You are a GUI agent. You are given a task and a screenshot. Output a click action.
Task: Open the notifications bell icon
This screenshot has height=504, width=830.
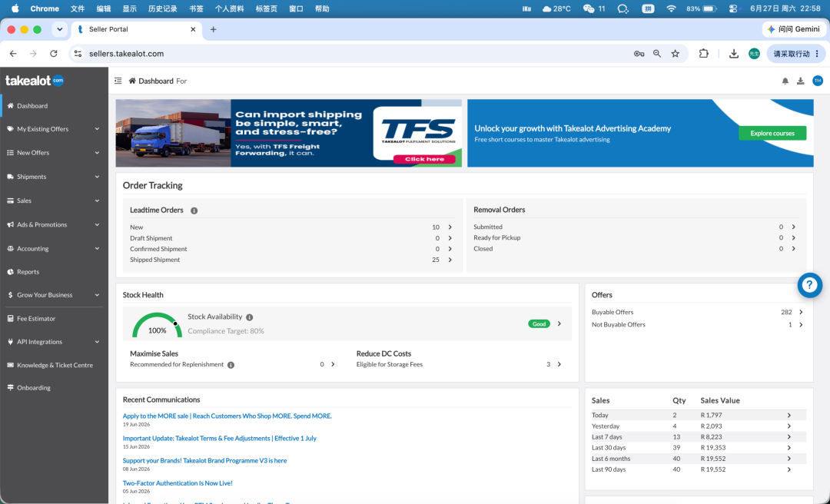785,81
